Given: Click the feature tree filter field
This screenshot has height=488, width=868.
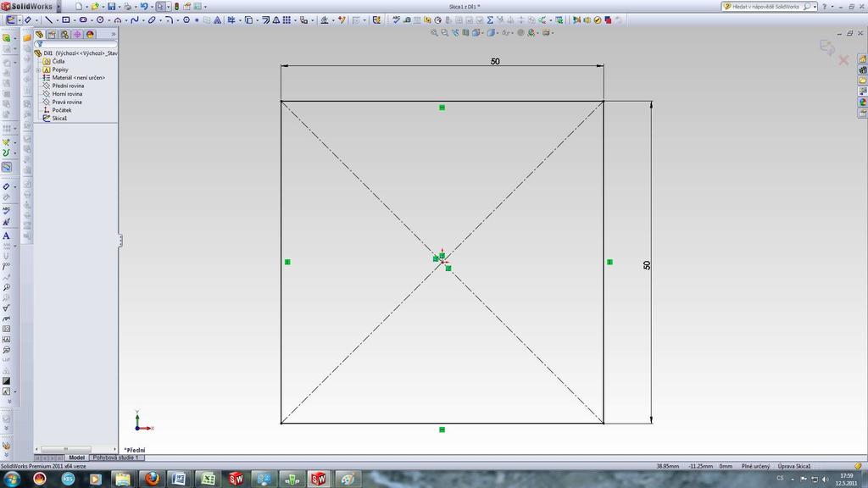Looking at the screenshot, I should [76, 44].
